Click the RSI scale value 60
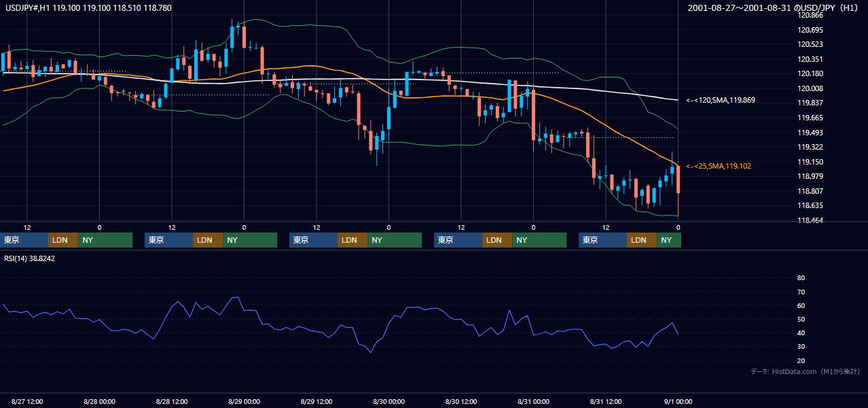 pyautogui.click(x=801, y=305)
